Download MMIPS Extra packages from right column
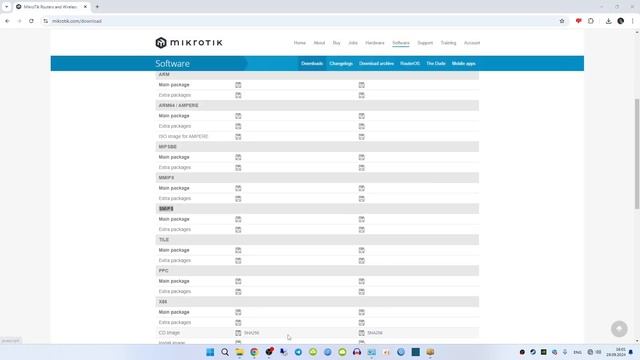Screen dimensions: 640x360 362,198
